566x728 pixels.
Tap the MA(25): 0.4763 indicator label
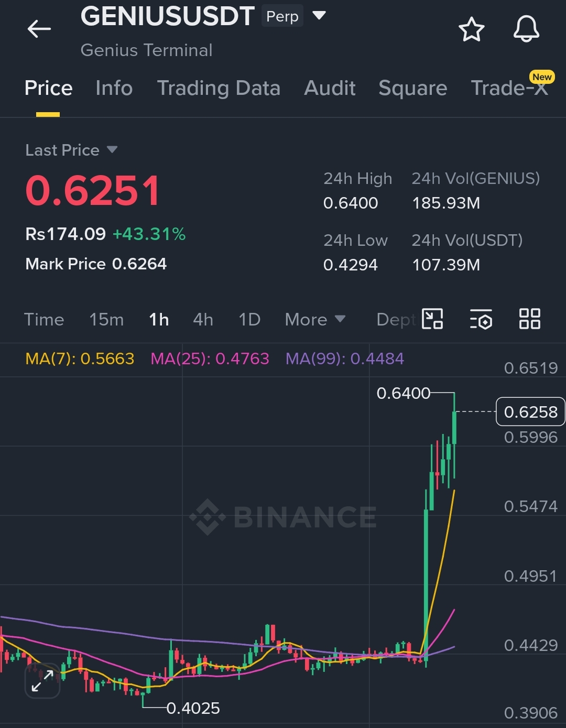click(210, 358)
